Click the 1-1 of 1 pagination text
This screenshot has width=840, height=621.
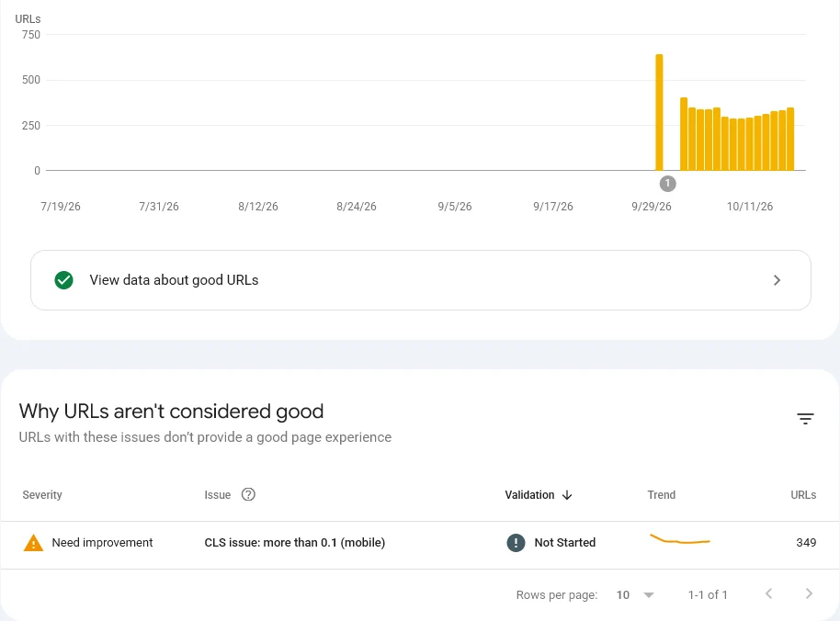point(708,594)
